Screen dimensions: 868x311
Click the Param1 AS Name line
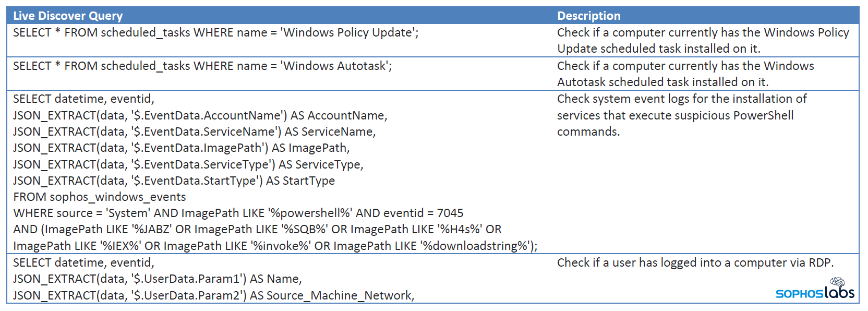[x=157, y=279]
